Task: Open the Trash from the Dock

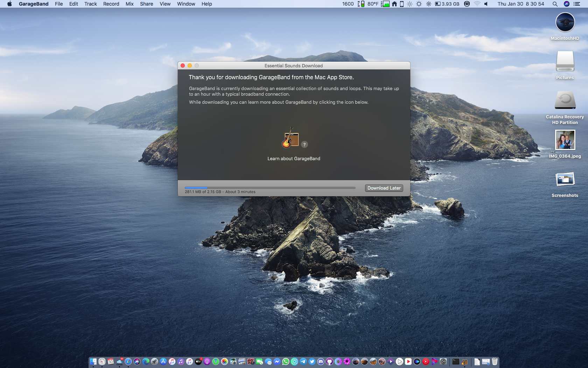Action: pos(495,361)
